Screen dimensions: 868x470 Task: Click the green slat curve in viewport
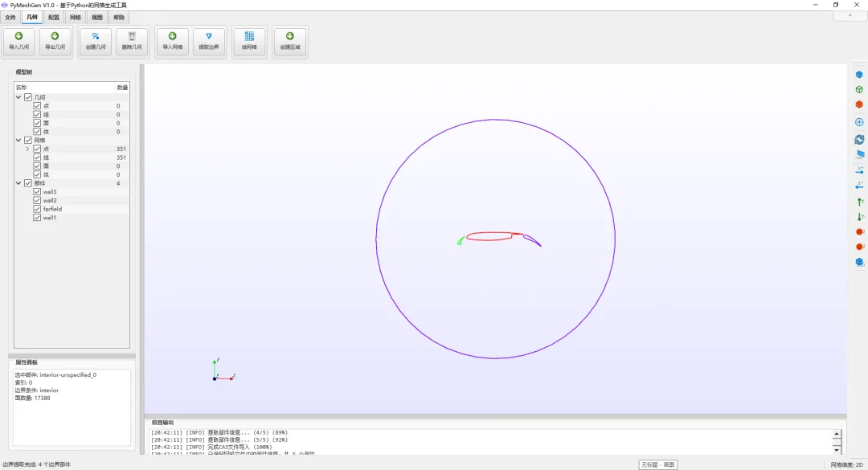pos(461,240)
